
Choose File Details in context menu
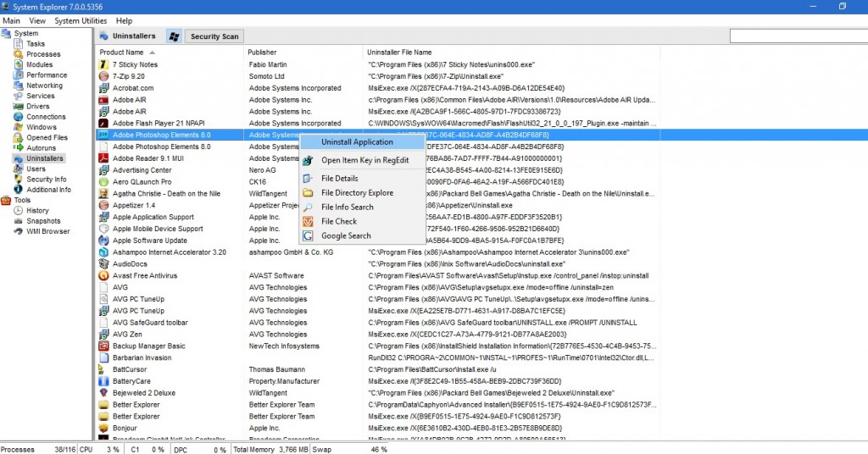pyautogui.click(x=363, y=179)
